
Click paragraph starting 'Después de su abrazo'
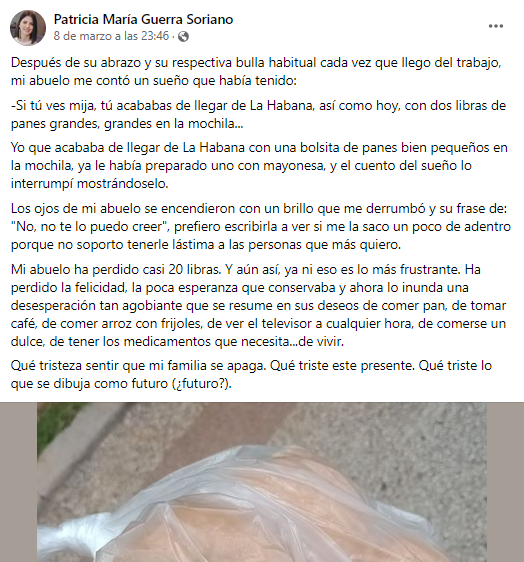[x=256, y=71]
